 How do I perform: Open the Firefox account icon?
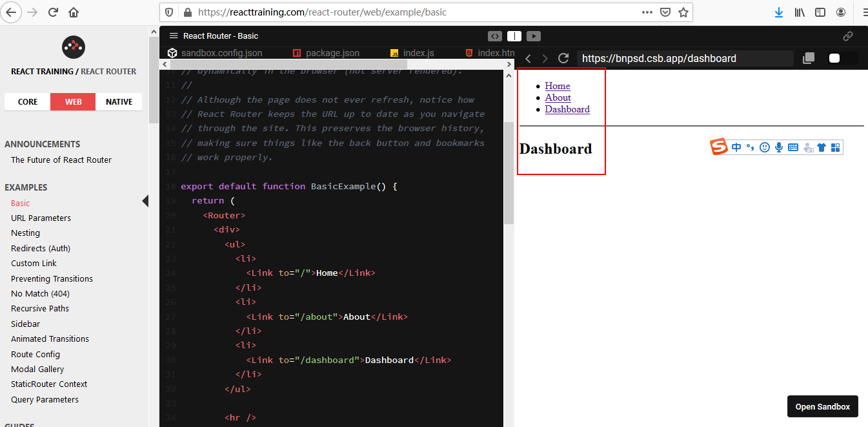click(x=841, y=12)
